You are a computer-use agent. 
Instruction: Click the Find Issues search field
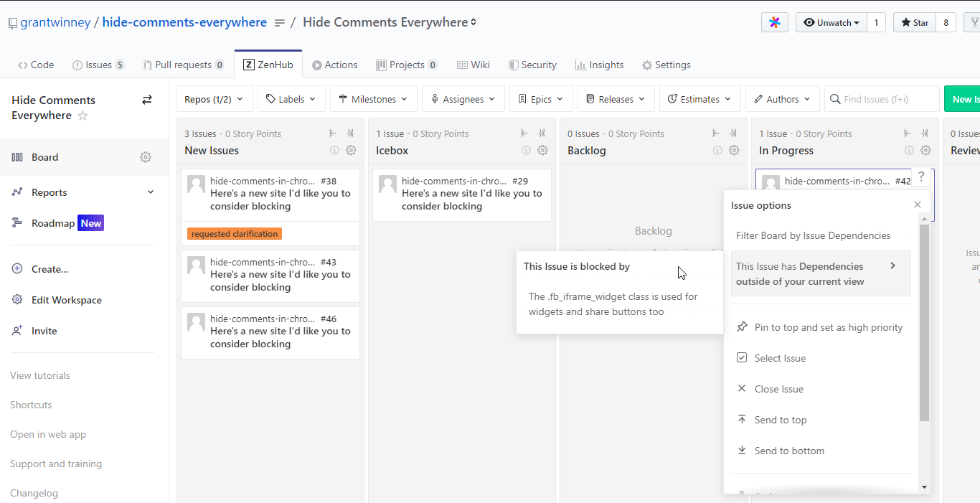pos(882,99)
